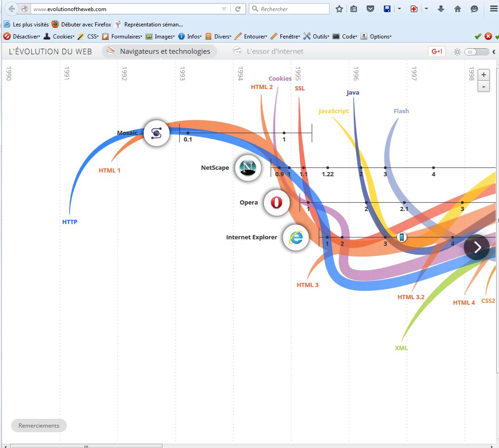Image resolution: width=499 pixels, height=448 pixels.
Task: Click the Netscape browser logo
Action: point(248,168)
